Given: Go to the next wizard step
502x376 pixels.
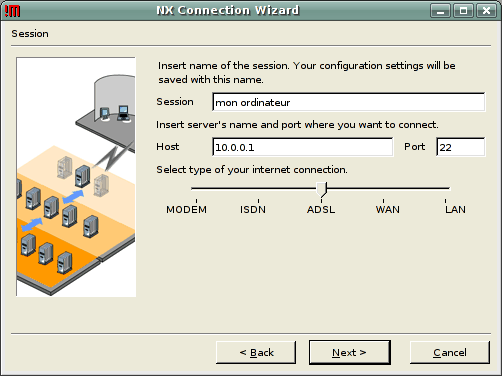Looking at the screenshot, I should pos(350,352).
